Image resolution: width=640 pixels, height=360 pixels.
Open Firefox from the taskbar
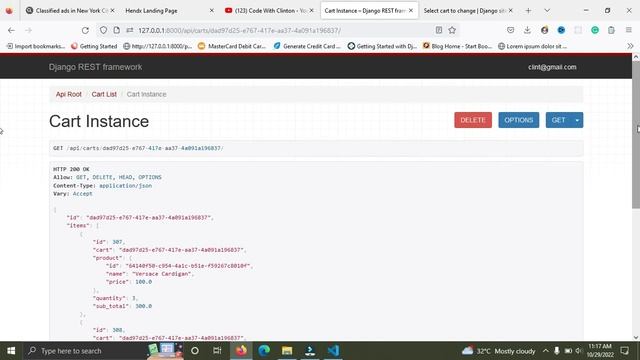[x=241, y=351]
